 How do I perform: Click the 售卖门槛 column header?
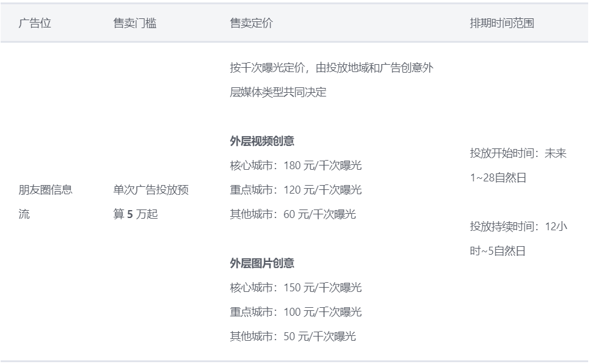(134, 23)
